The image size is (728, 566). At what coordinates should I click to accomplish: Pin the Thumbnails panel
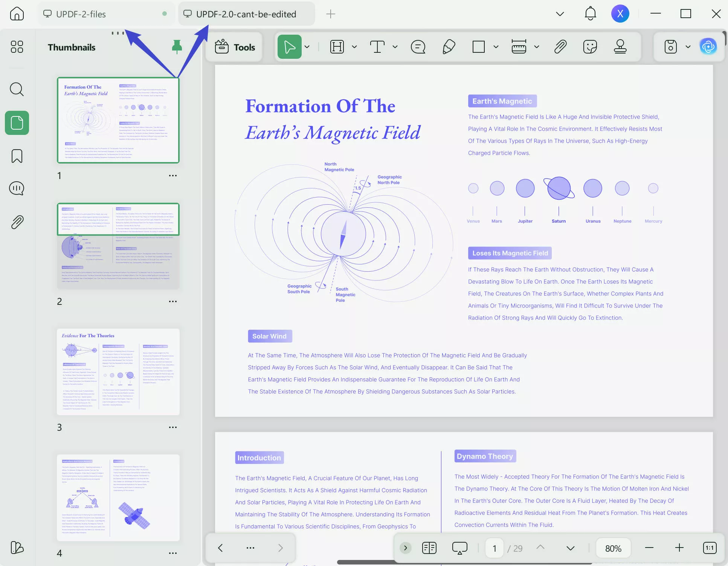coord(177,46)
